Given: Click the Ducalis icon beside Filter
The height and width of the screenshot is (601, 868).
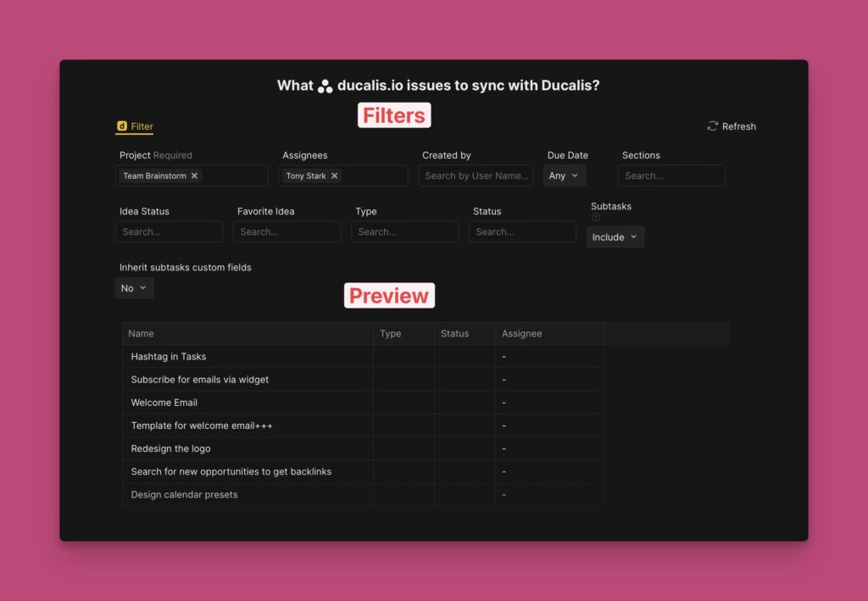Looking at the screenshot, I should pos(122,126).
